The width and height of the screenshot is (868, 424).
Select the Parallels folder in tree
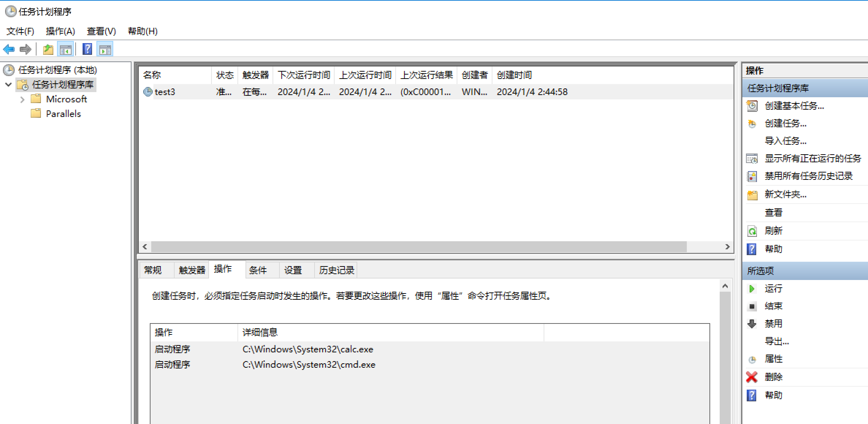point(63,114)
